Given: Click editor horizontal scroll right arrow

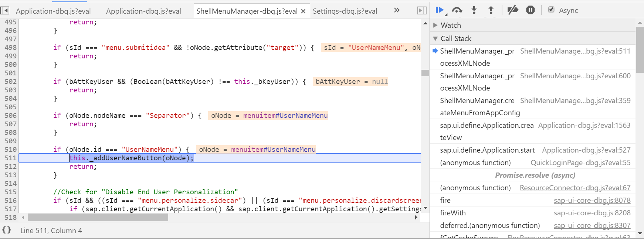Looking at the screenshot, I should (x=416, y=218).
